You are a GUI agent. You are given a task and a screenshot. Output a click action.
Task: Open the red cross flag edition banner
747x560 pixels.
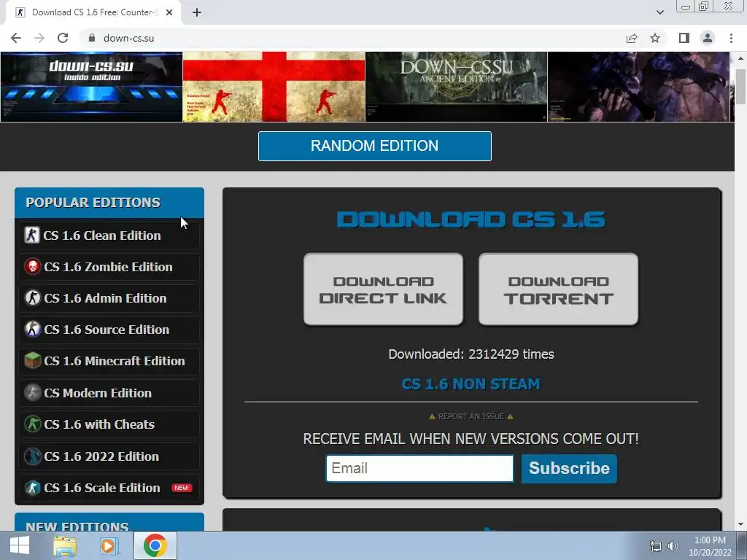pyautogui.click(x=274, y=87)
